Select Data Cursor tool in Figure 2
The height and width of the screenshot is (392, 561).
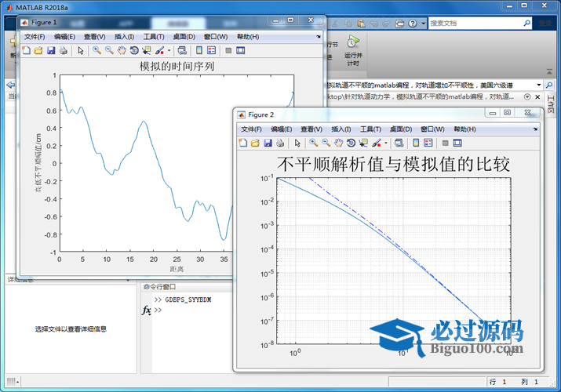tap(363, 143)
